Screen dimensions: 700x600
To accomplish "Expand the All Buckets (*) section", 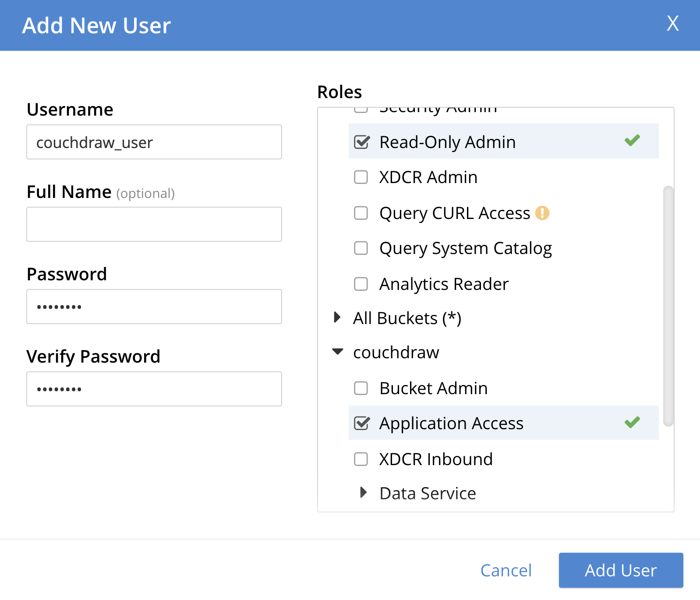I will click(337, 317).
